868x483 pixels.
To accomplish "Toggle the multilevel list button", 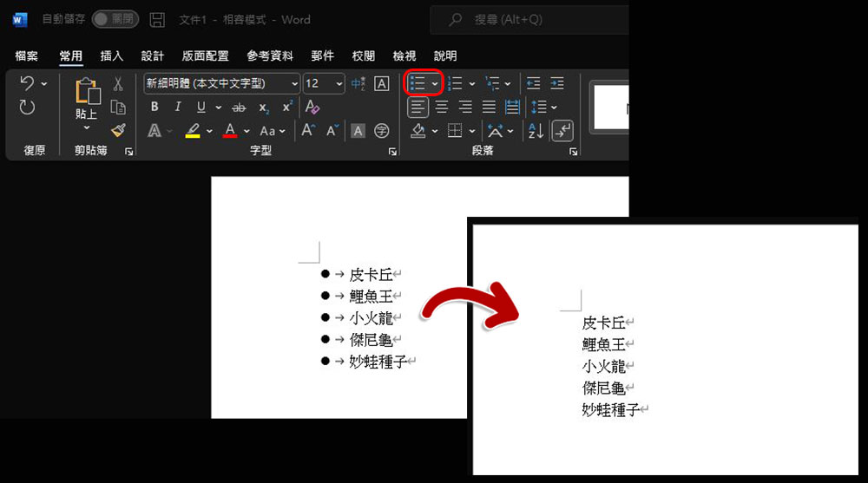I will click(x=492, y=83).
